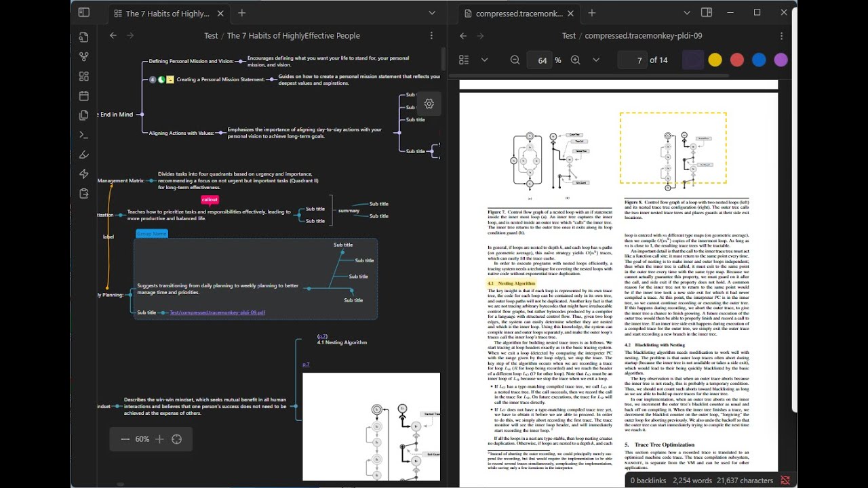This screenshot has height=488, width=868.
Task: Navigate back in PDF pane
Action: [463, 36]
